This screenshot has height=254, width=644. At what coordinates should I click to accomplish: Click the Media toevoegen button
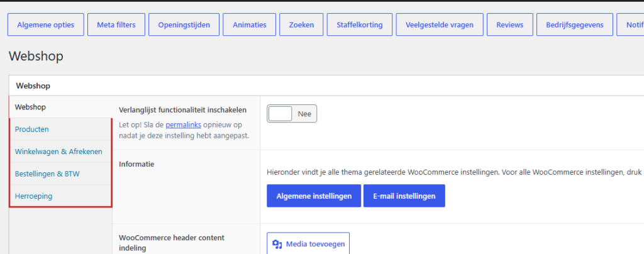308,244
